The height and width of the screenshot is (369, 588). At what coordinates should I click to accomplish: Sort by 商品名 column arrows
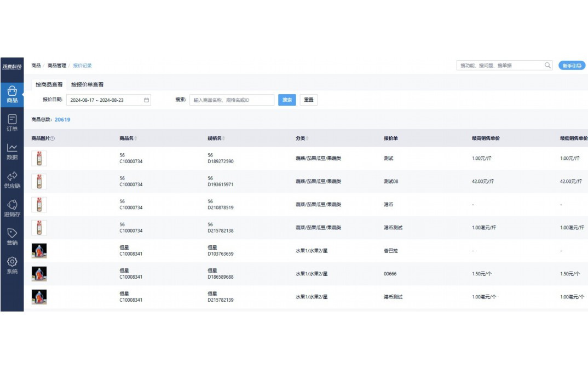coord(136,139)
